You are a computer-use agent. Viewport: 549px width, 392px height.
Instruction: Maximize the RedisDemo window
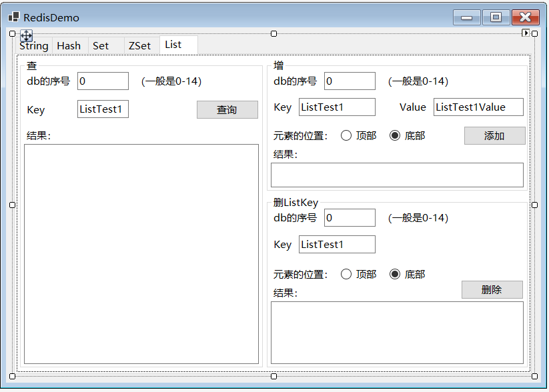[x=496, y=17]
